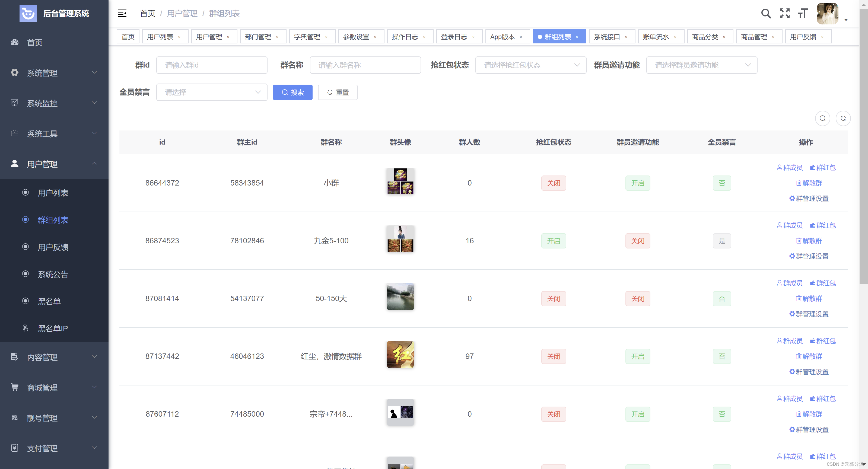Viewport: 868px width, 469px height.
Task: Click the sidebar collapse hamburger icon
Action: coord(122,14)
